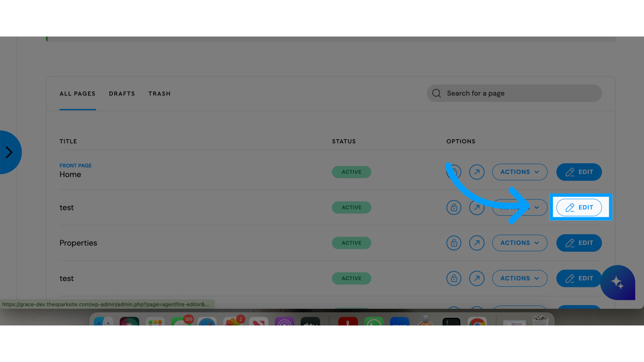Toggle visibility for Properties page lock

454,243
